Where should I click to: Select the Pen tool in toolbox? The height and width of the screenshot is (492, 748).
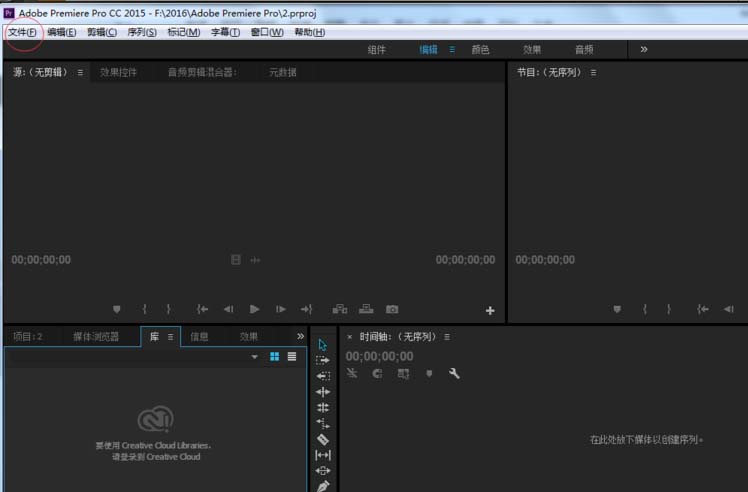322,486
